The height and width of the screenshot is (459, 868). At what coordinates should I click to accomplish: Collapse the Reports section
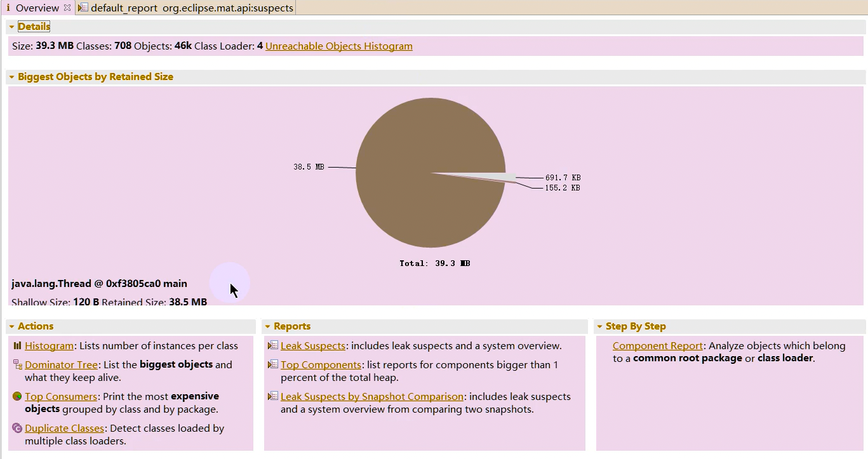click(x=268, y=326)
